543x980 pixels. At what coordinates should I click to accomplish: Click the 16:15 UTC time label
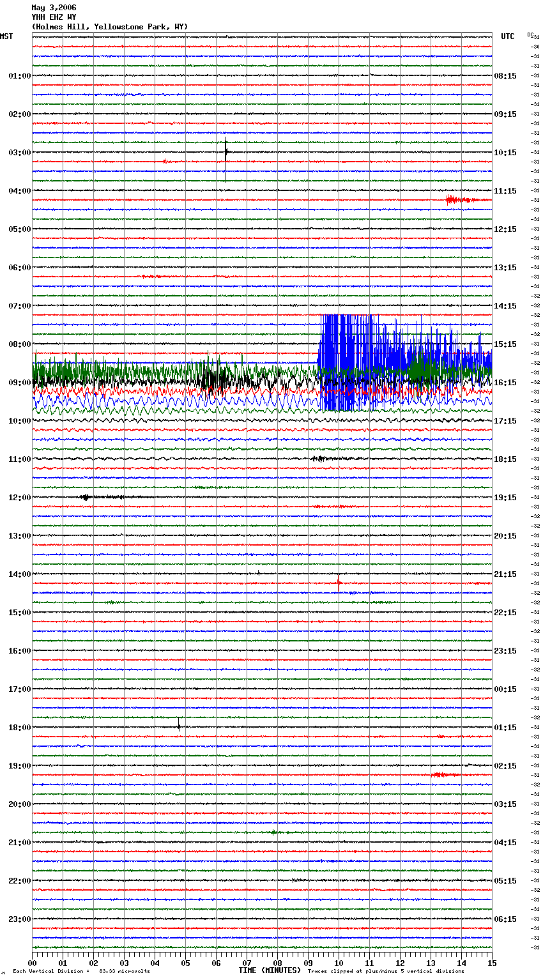click(505, 383)
